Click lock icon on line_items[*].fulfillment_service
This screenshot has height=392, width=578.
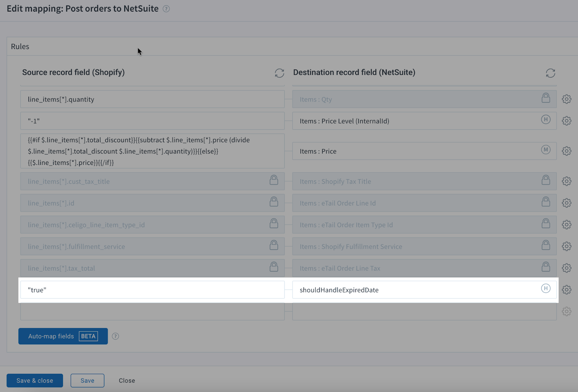(x=274, y=245)
